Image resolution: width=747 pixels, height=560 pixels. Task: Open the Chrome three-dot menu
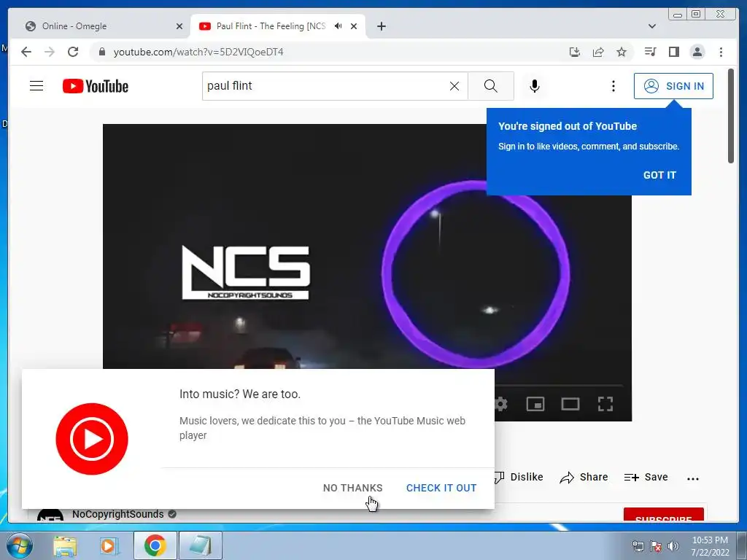pyautogui.click(x=721, y=52)
